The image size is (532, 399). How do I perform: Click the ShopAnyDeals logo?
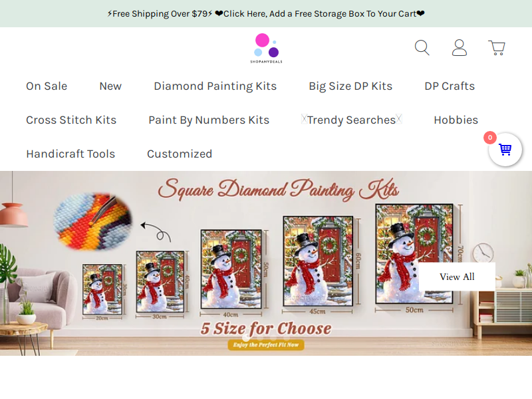click(x=267, y=48)
